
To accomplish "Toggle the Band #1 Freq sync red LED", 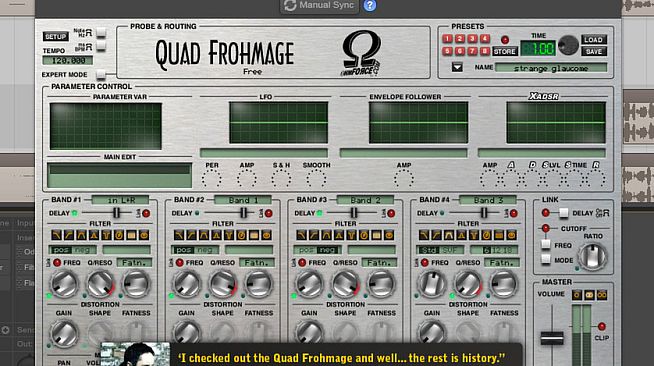I will point(57,263).
